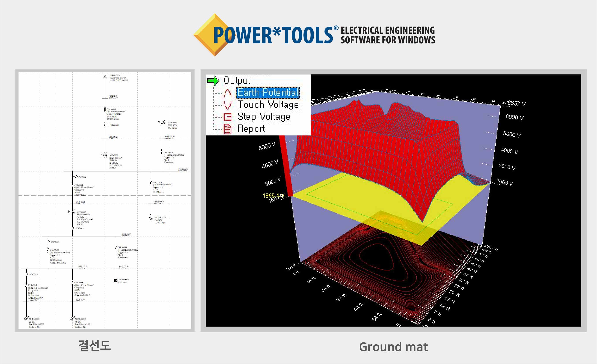Select the Earth Potential tree item
This screenshot has height=364, width=597.
pyautogui.click(x=268, y=93)
